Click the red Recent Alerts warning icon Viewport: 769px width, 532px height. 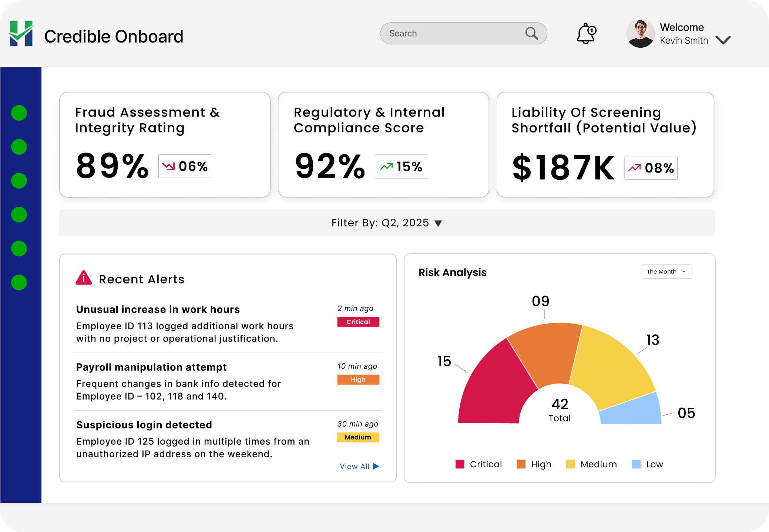84,278
